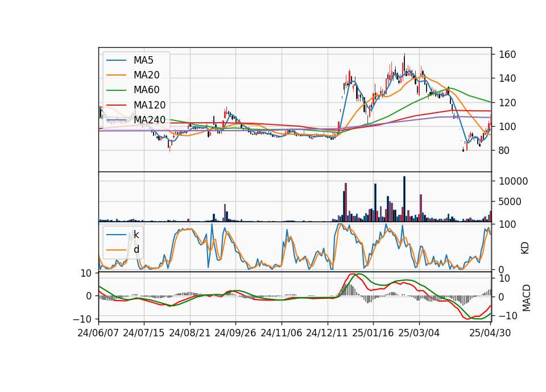Click the purple MA240 legend line
Screen dimensions: 546x392
(116, 120)
